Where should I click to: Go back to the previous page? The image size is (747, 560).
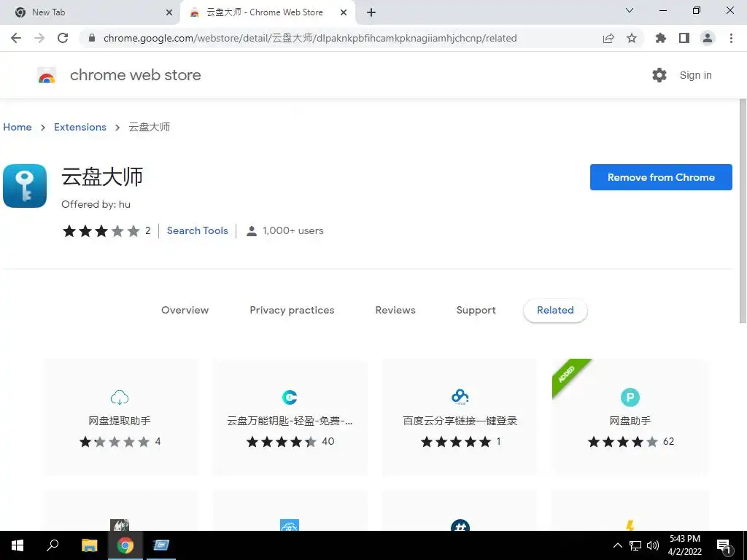(16, 38)
